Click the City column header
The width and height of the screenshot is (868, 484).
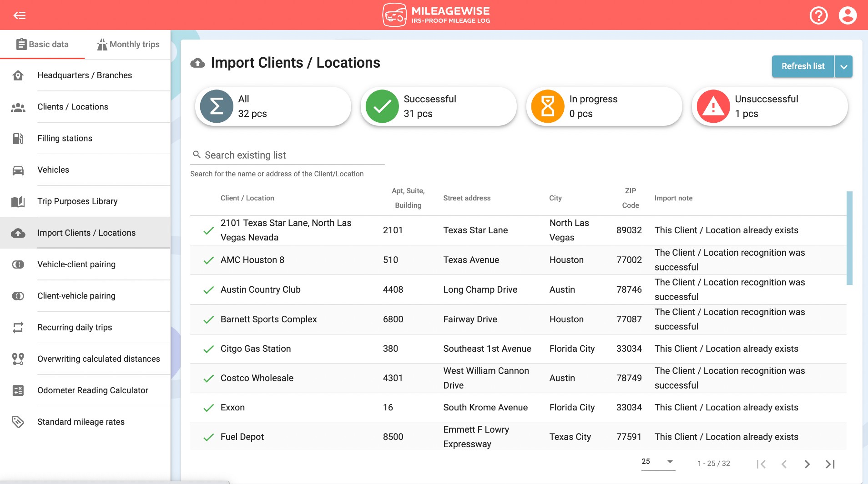pos(555,198)
